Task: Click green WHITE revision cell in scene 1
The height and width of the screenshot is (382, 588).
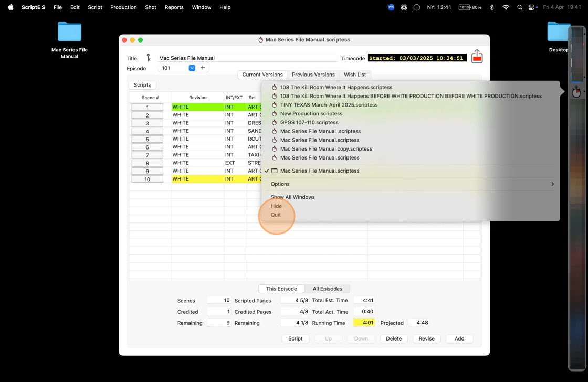Action: coord(197,107)
